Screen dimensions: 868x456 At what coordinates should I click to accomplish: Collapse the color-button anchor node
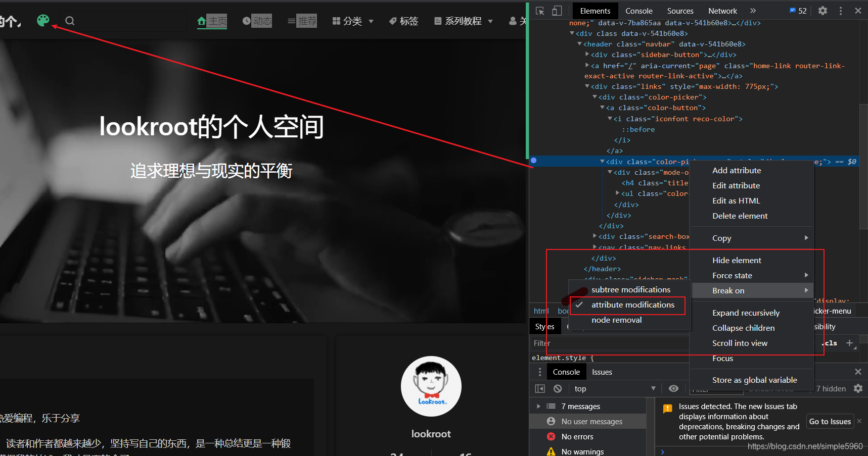[x=603, y=108]
